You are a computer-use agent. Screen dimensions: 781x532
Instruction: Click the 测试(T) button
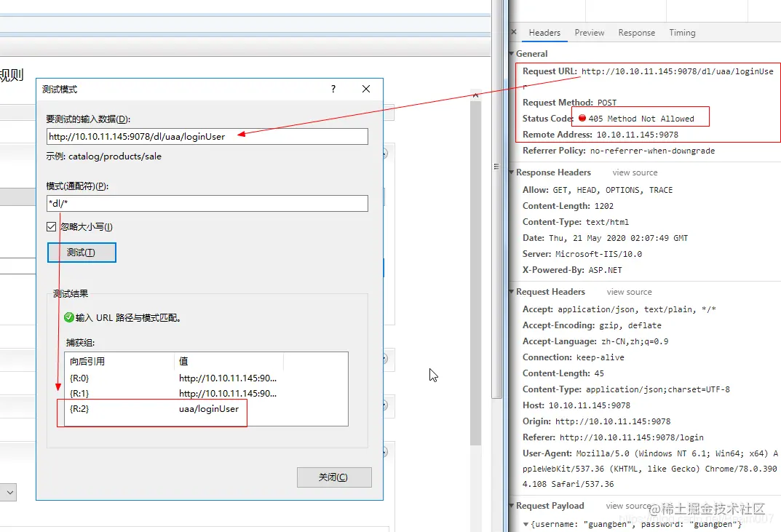[x=82, y=253]
